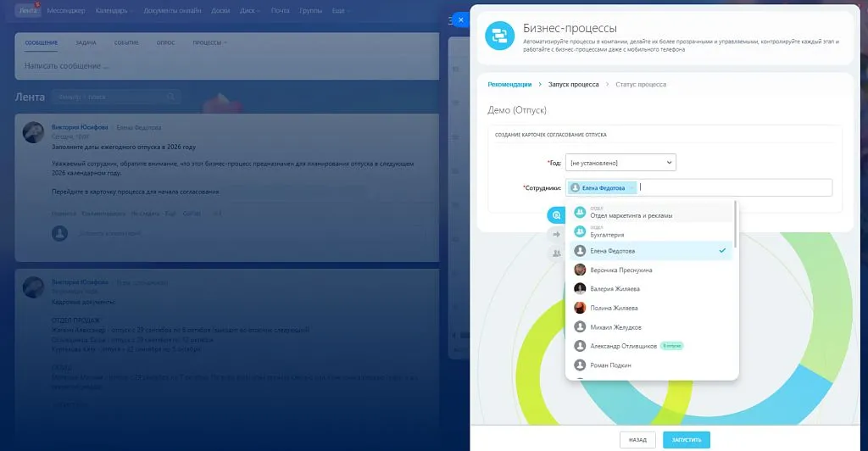This screenshot has width=868, height=451.
Task: Click the people group tab icon
Action: click(556, 253)
